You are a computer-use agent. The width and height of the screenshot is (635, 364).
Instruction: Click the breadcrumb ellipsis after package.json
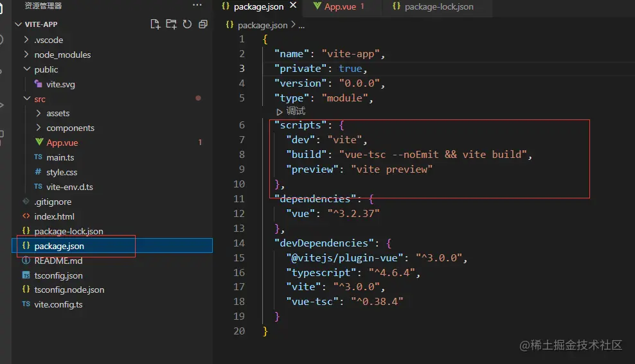[301, 26]
